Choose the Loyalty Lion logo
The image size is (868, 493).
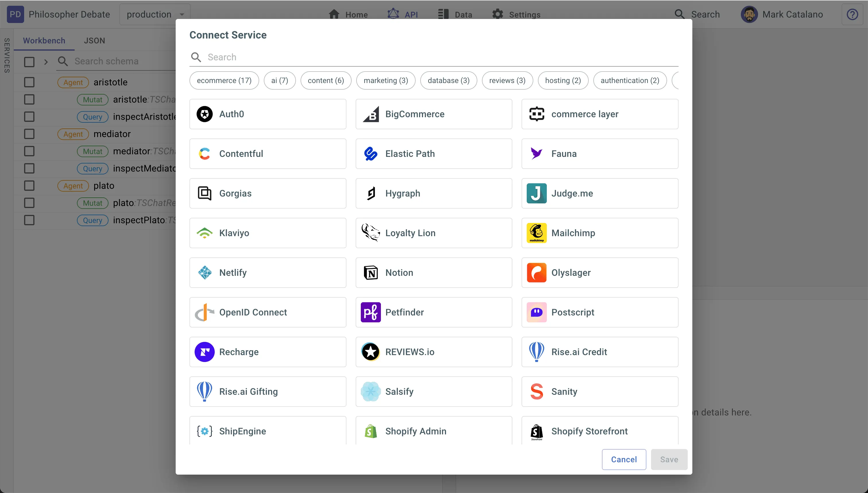[371, 233]
